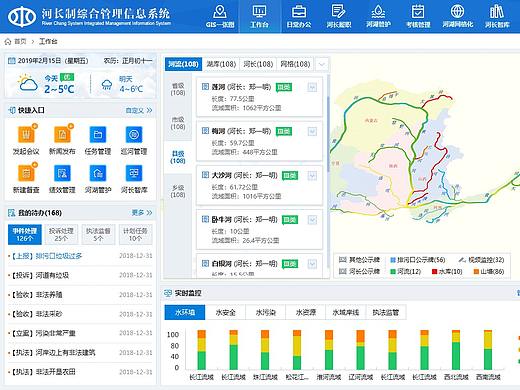The height and width of the screenshot is (390, 520).
Task: Open the 河湖管护 water drop module in top navigation
Action: (x=378, y=16)
